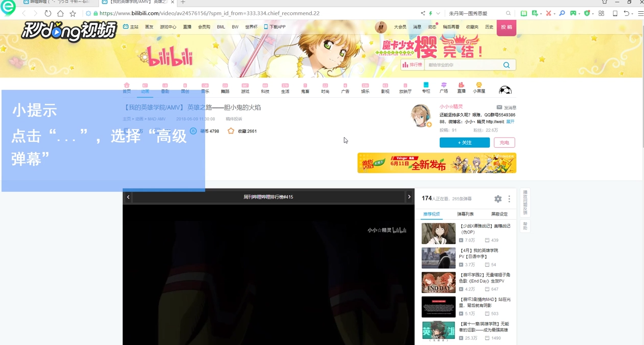The image size is (644, 345).
Task: Select the 动画 category
Action: coord(145,89)
